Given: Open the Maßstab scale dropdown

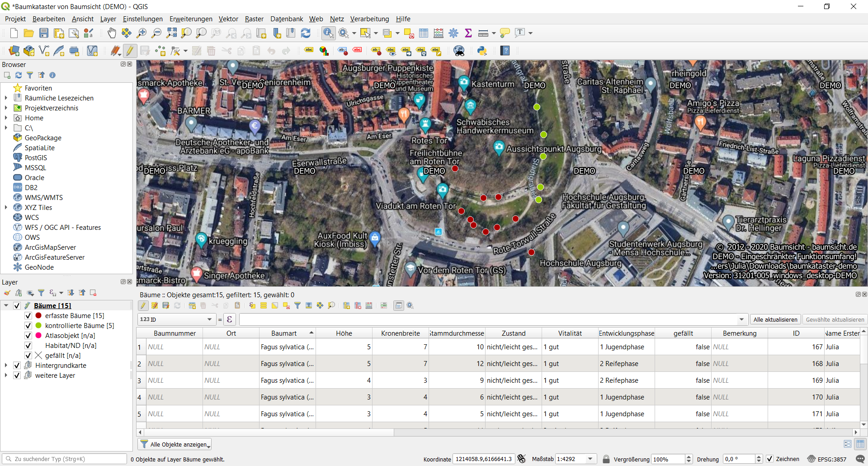Looking at the screenshot, I should [590, 459].
